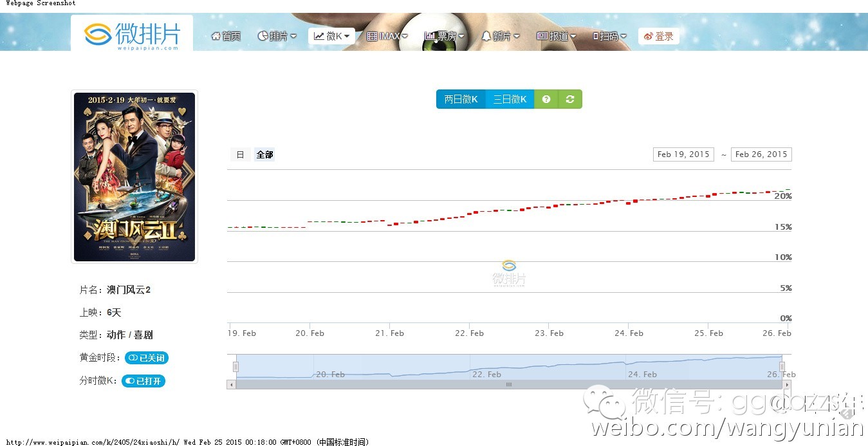868x446 pixels.
Task: Click the chart scrollbar right arrow
Action: 787,384
